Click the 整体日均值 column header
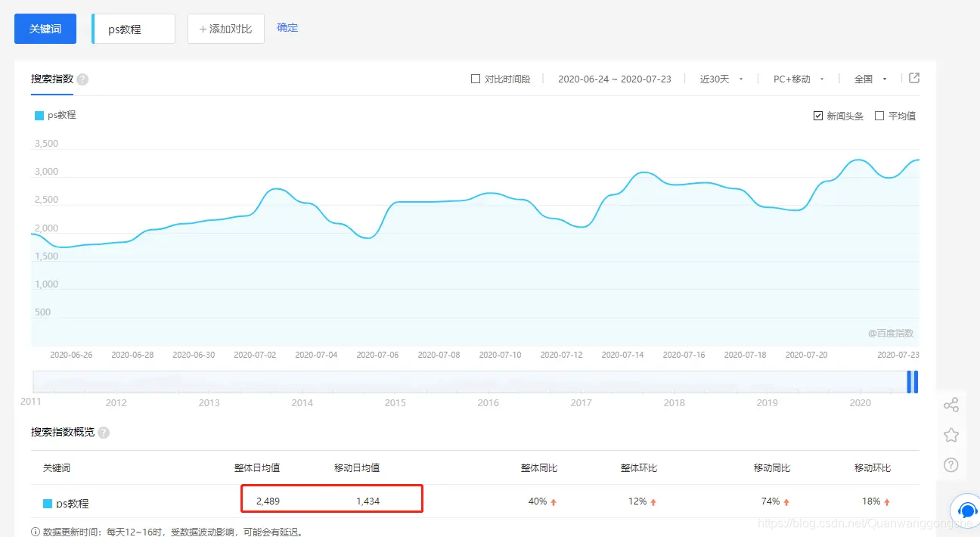 click(x=257, y=468)
